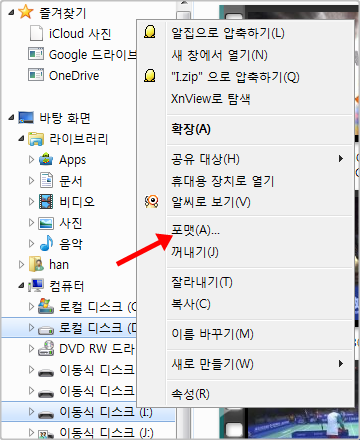The image size is (360, 440).
Task: Click the 이동식 디스크 (J:) drive icon
Action: coord(46,434)
